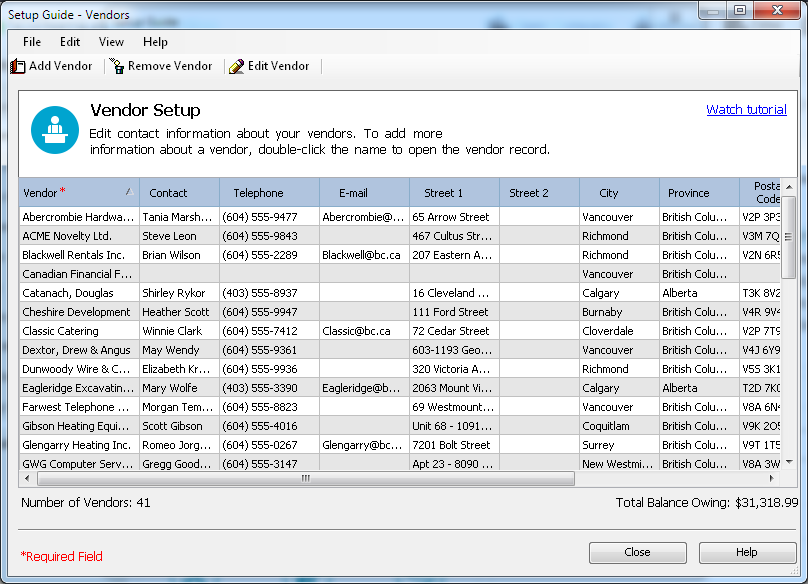Image resolution: width=808 pixels, height=584 pixels.
Task: Click the City column header
Action: (x=609, y=193)
